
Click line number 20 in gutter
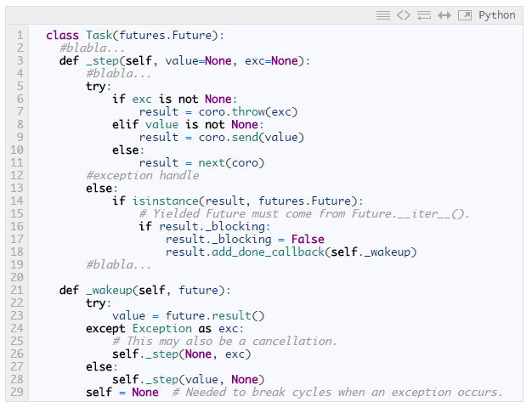[17, 278]
